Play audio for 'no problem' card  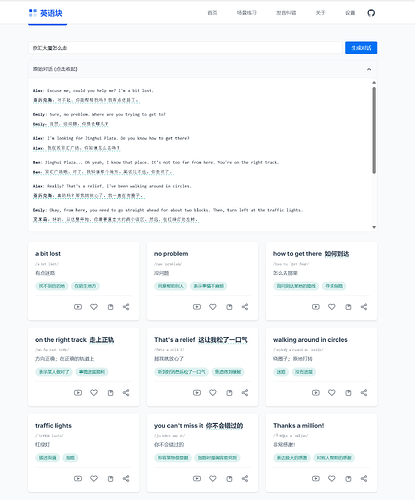pyautogui.click(x=197, y=307)
